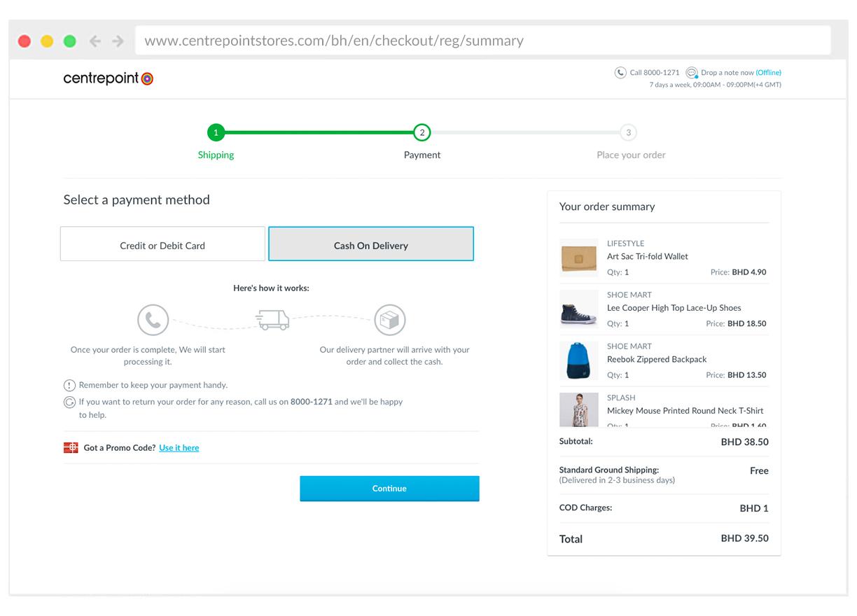
Task: Click the package box delivery icon
Action: pyautogui.click(x=390, y=320)
